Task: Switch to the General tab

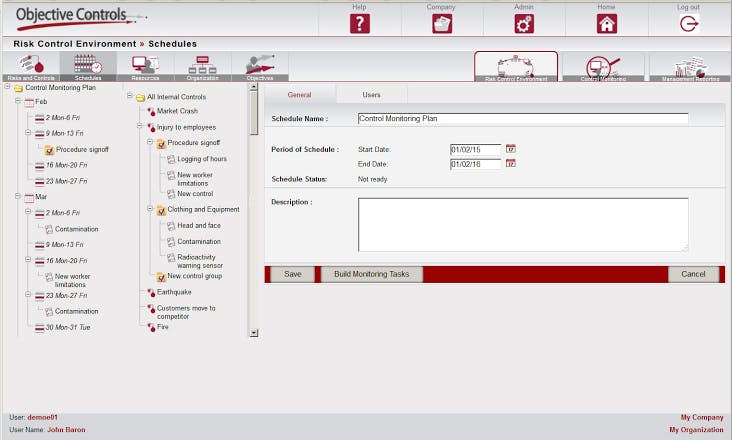Action: (x=300, y=95)
